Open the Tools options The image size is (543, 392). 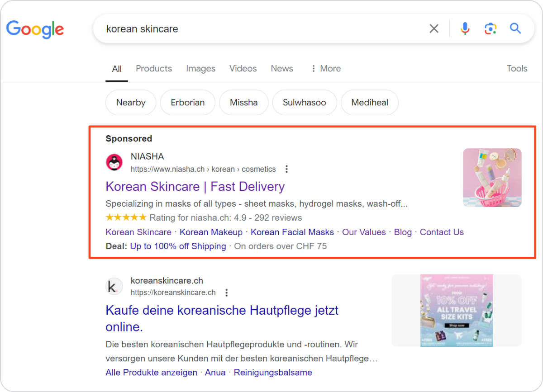tap(517, 69)
